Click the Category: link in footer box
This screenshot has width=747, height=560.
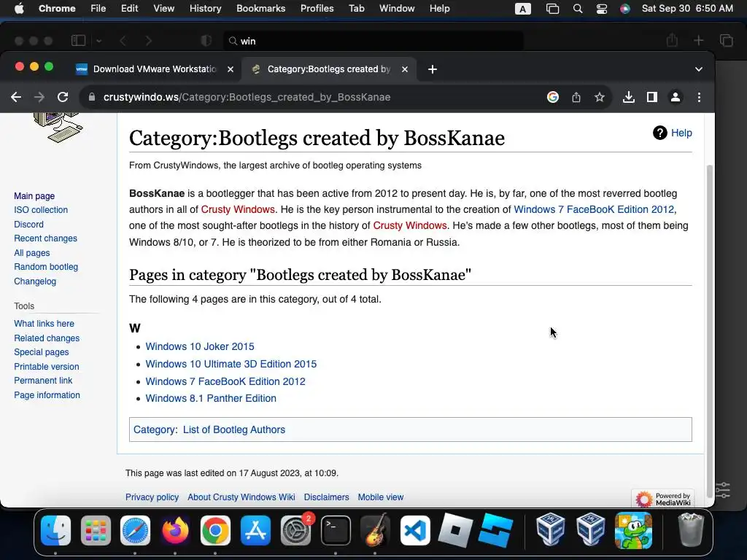point(155,429)
